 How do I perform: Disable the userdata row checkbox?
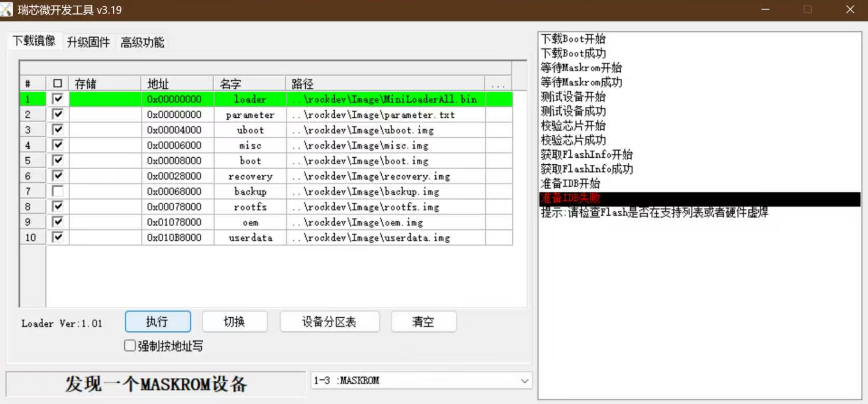pos(58,237)
